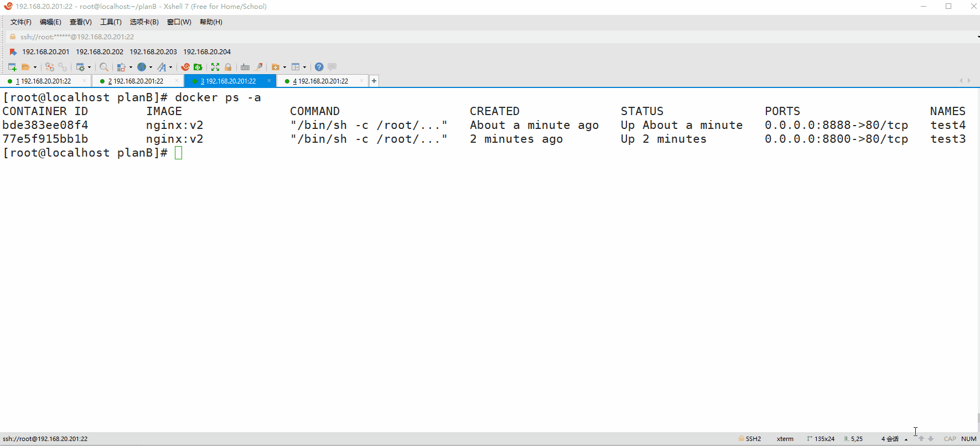The image size is (980, 446).
Task: Click the lock screen padlock icon
Action: click(228, 67)
